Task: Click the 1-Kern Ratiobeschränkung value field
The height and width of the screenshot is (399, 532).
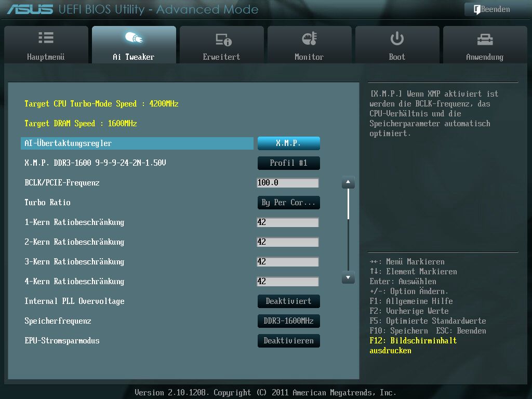Action: tap(288, 222)
